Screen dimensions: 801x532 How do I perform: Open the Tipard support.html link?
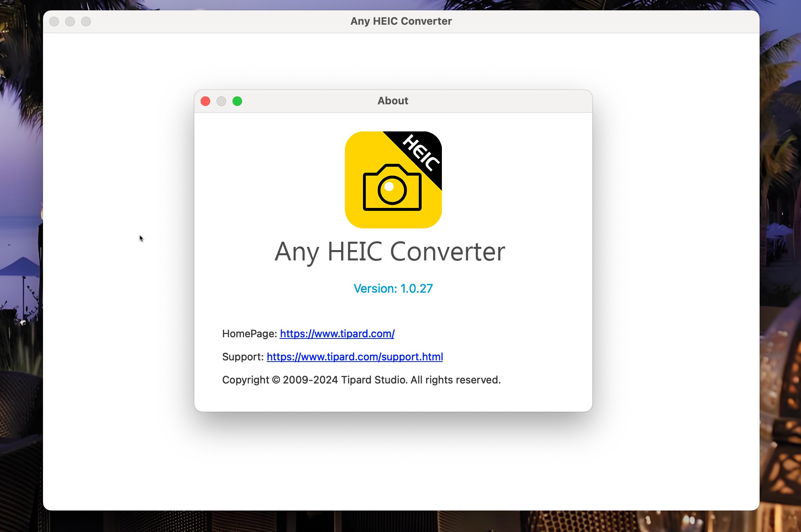point(355,357)
